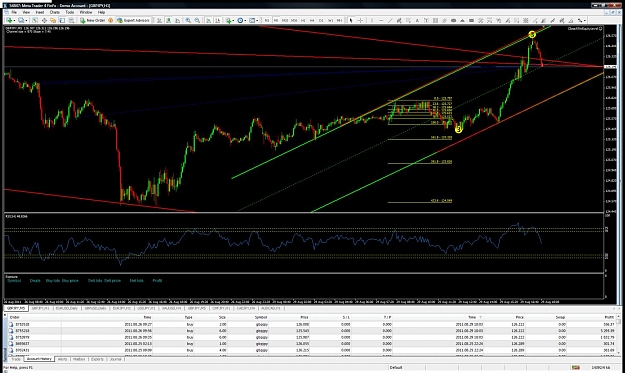This screenshot has height=373, width=625.
Task: Select the crosshair tool
Action: click(x=360, y=20)
